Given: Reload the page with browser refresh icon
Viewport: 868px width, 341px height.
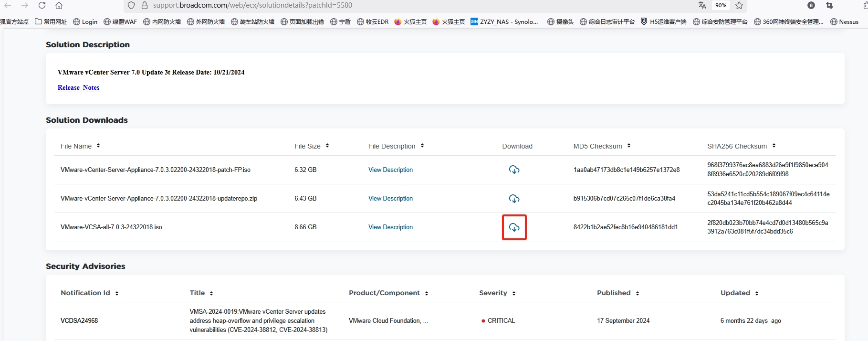Looking at the screenshot, I should pyautogui.click(x=42, y=5).
